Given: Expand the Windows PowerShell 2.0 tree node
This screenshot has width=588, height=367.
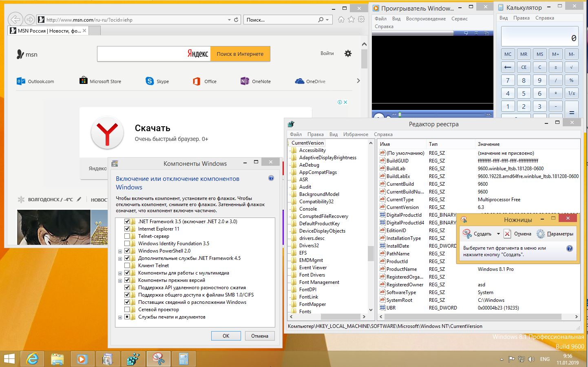Looking at the screenshot, I should click(120, 251).
